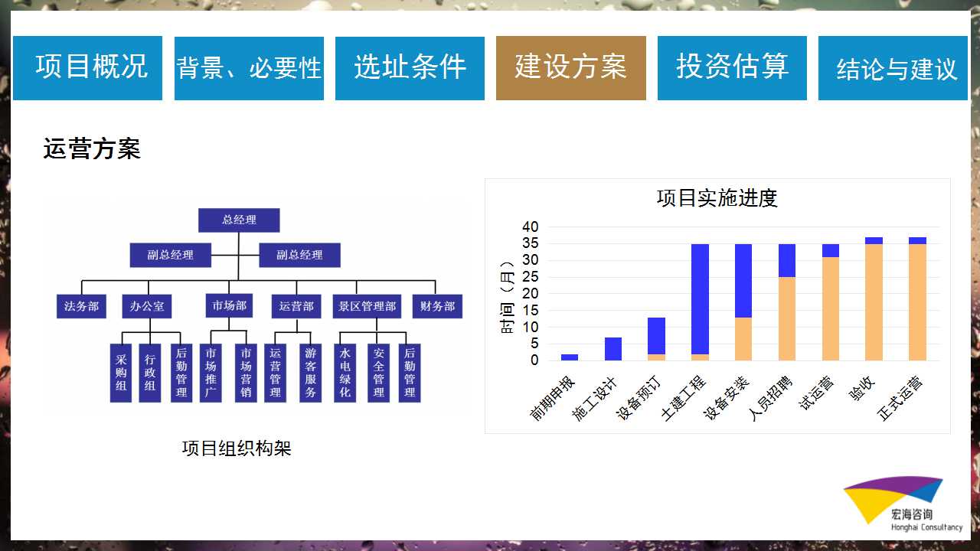Click the 项目组织构架 caption
This screenshot has width=980, height=551.
[237, 448]
